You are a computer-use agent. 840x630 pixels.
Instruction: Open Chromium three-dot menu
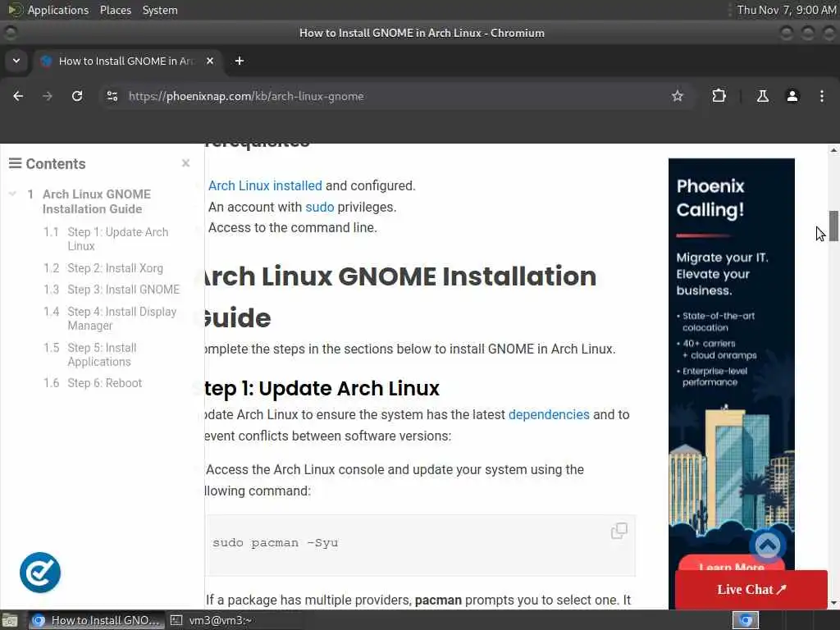pos(822,96)
